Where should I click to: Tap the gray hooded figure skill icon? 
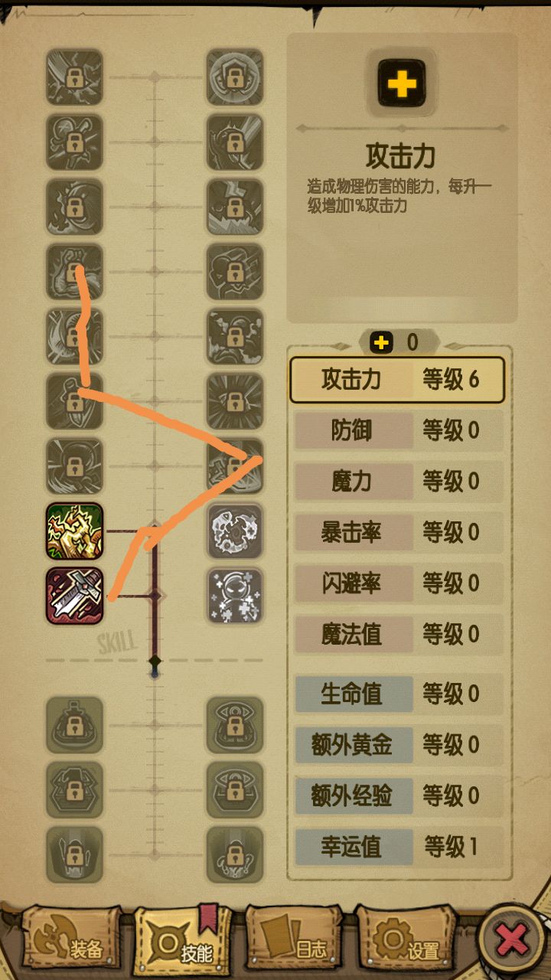[x=235, y=595]
